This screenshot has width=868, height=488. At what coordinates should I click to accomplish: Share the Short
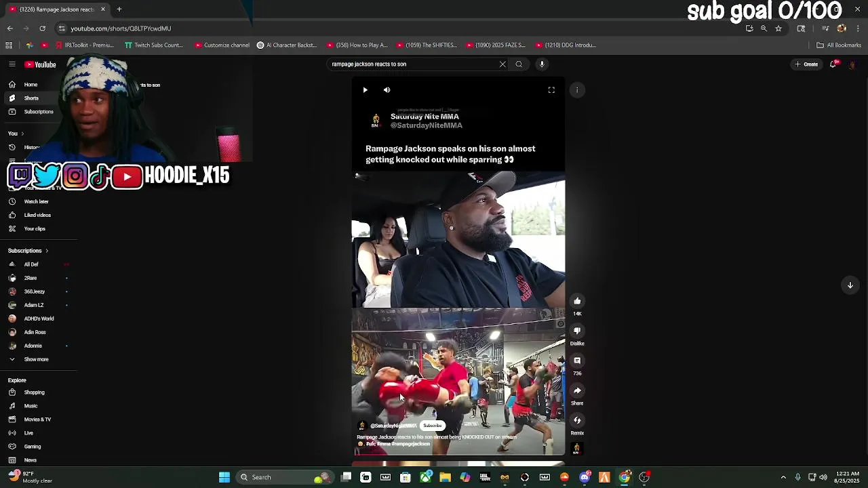point(577,390)
